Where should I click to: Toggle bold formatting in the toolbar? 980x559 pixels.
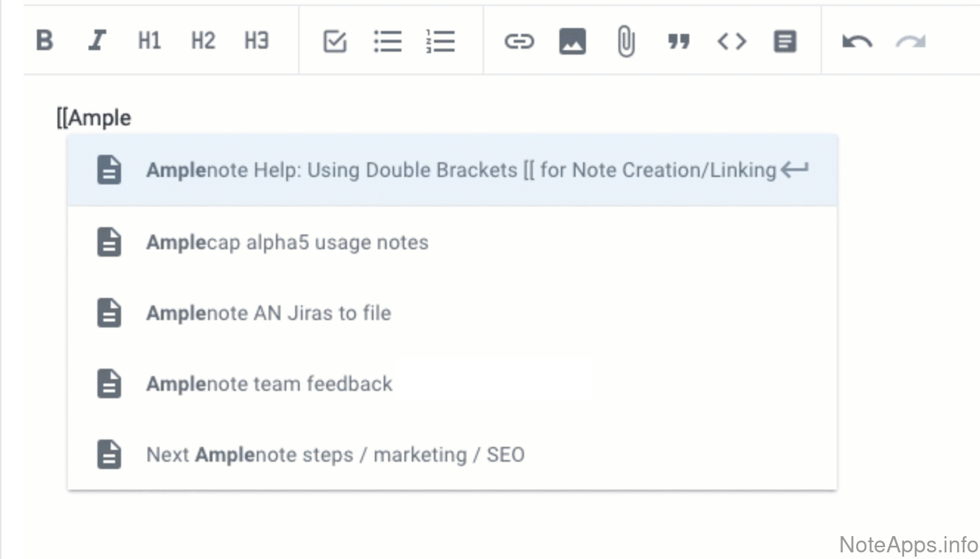coord(45,41)
